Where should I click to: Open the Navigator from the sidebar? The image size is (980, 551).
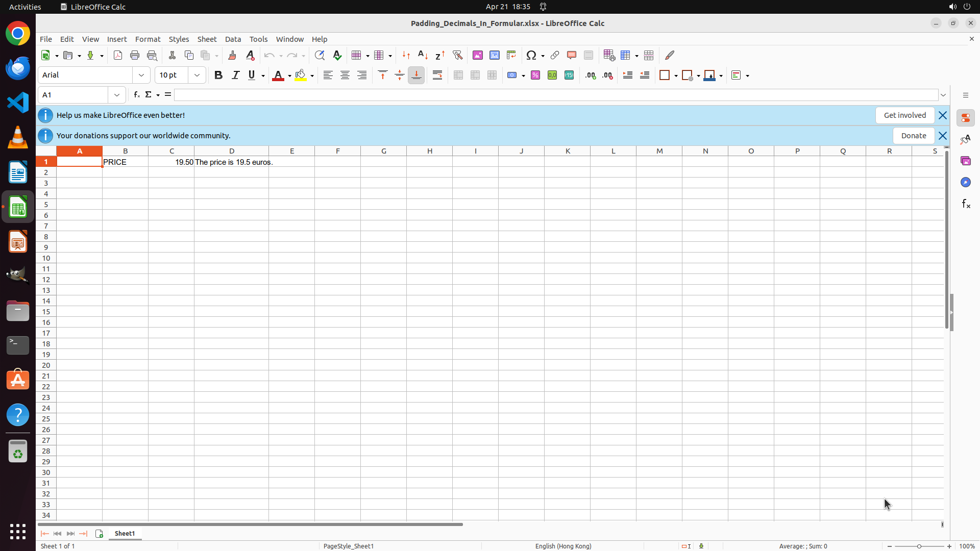tap(965, 182)
